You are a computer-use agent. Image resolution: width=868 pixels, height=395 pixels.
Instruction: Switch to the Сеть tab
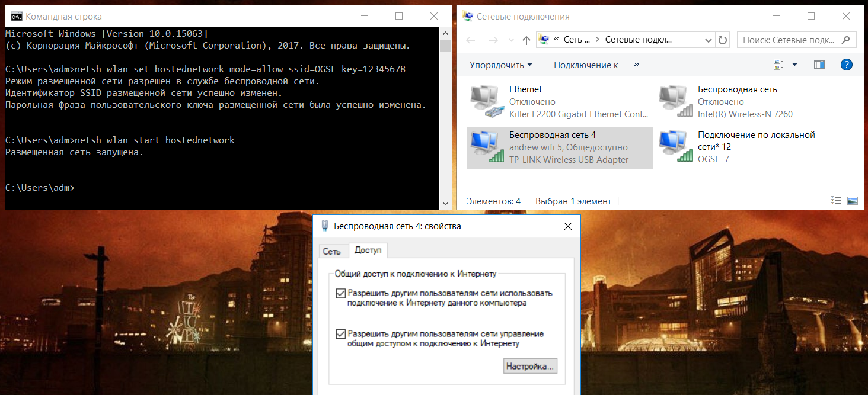pos(332,251)
